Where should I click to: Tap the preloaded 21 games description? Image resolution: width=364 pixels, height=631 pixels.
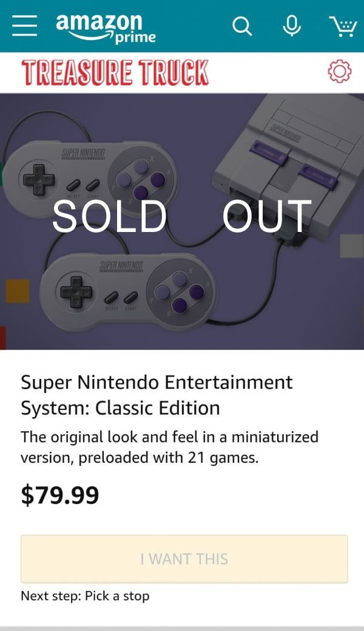[x=169, y=447]
